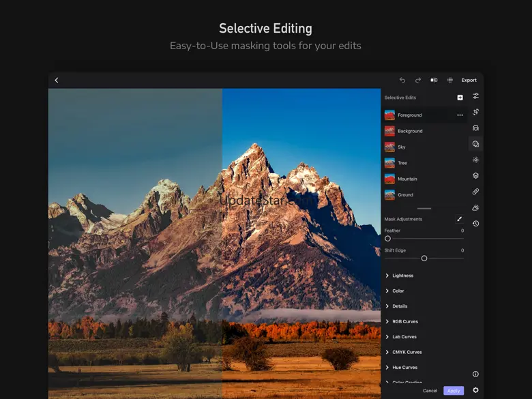Expand the Lightness section
This screenshot has width=532, height=399.
(402, 276)
